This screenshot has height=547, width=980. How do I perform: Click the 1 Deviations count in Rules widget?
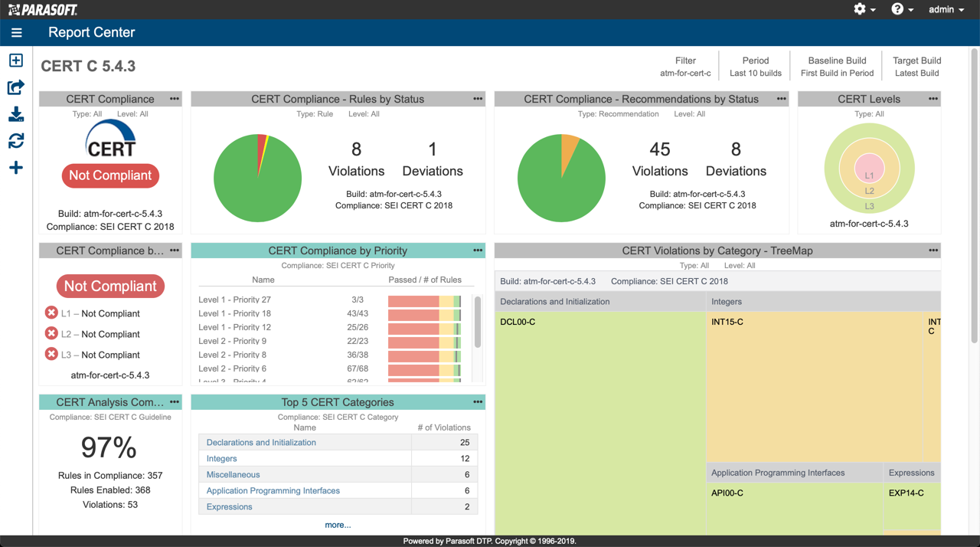433,159
